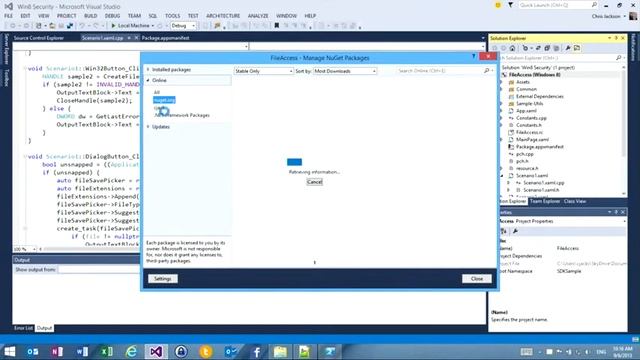Collapse the Online section in NuGet dialog
Viewport: 640px width, 360px height.
coord(148,80)
